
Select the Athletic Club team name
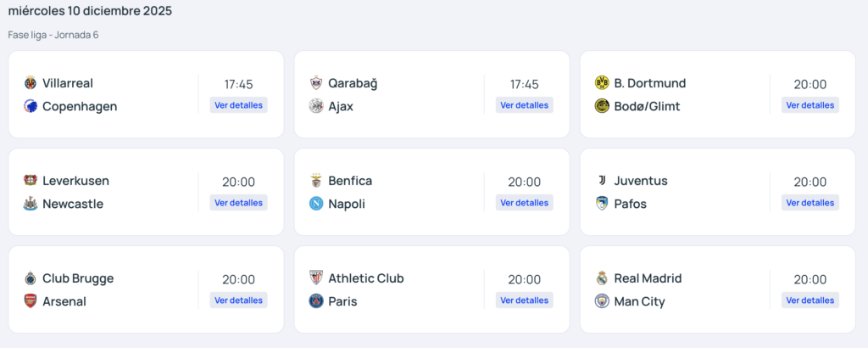pos(365,278)
